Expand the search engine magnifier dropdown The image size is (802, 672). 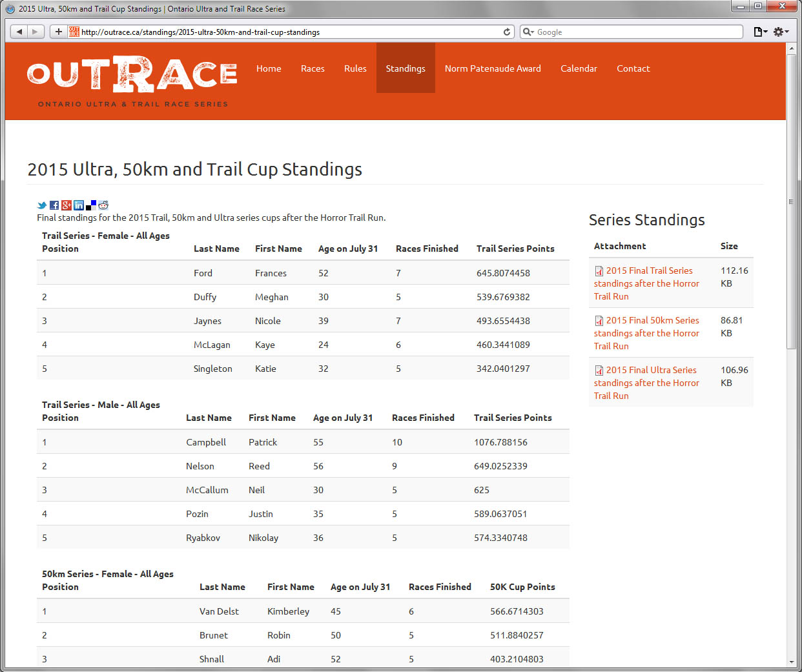528,32
